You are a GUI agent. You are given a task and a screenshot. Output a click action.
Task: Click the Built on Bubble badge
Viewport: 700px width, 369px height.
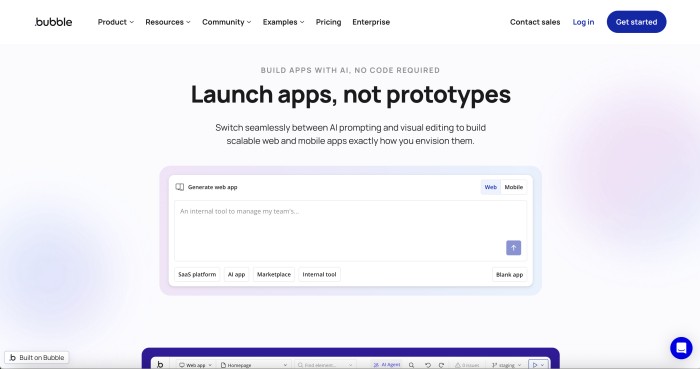click(37, 357)
